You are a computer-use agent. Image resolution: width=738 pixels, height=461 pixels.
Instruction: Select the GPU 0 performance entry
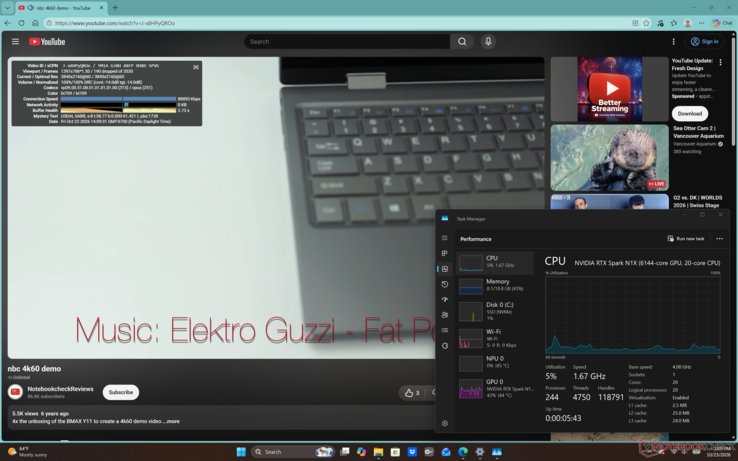coord(495,389)
